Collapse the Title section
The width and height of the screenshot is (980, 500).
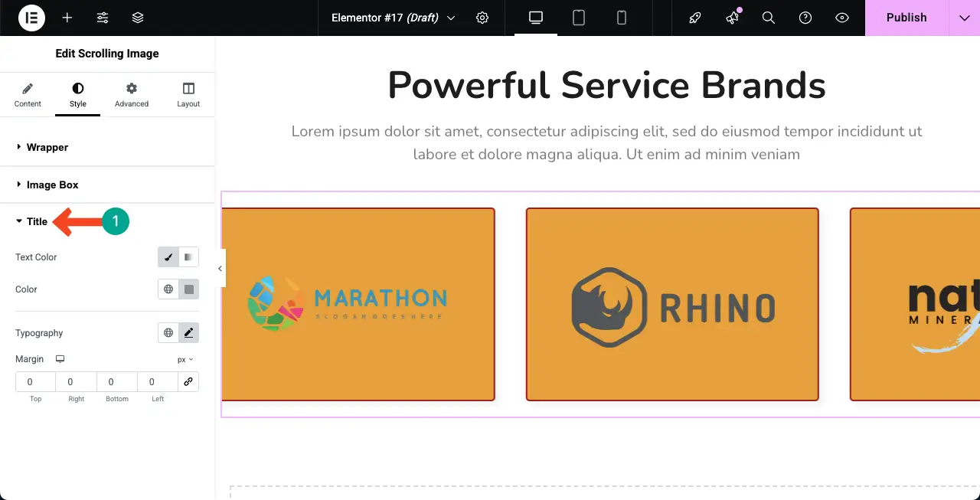pos(107,221)
